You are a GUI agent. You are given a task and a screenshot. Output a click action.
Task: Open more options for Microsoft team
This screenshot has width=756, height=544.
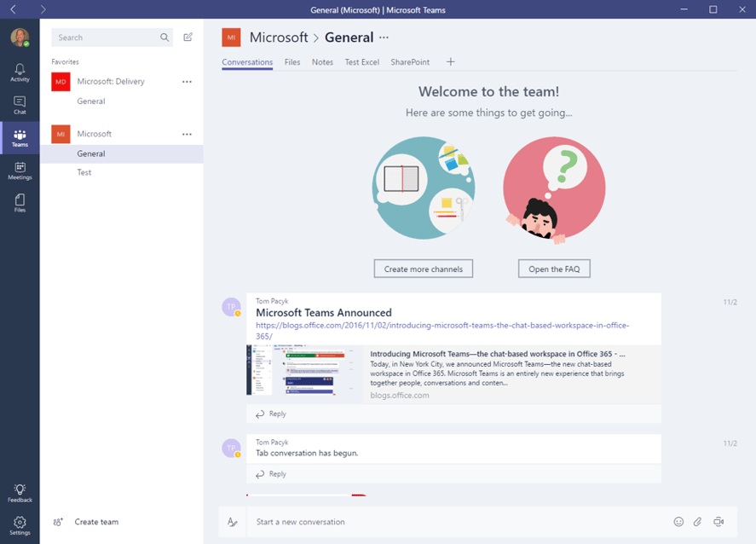(187, 134)
